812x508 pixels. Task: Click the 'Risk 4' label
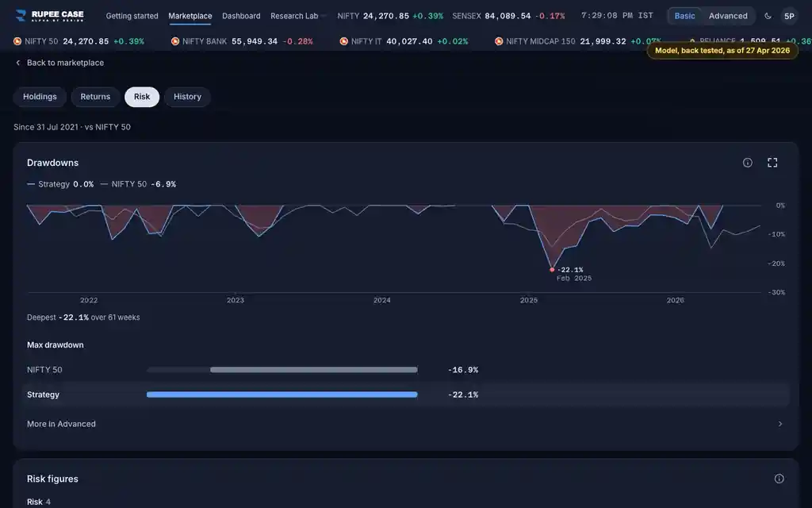pos(39,502)
